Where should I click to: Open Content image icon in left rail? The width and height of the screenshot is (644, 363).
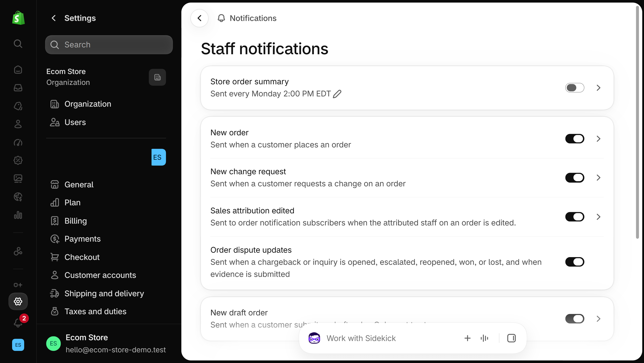[x=18, y=179]
